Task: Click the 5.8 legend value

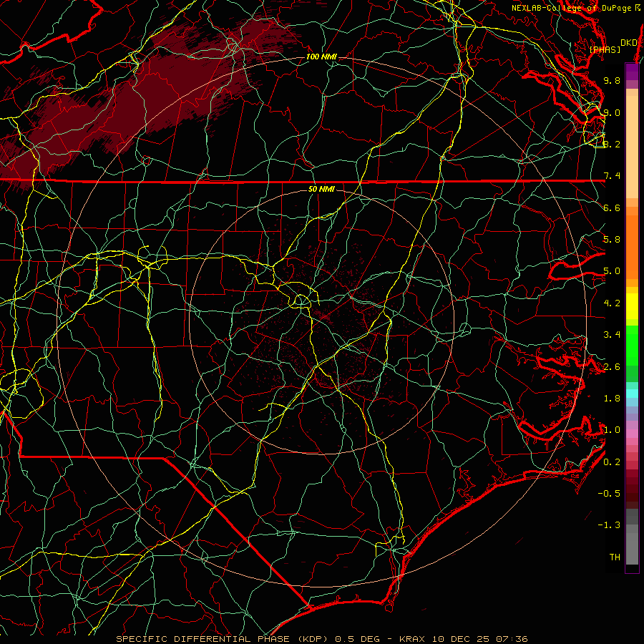Action: coord(612,240)
